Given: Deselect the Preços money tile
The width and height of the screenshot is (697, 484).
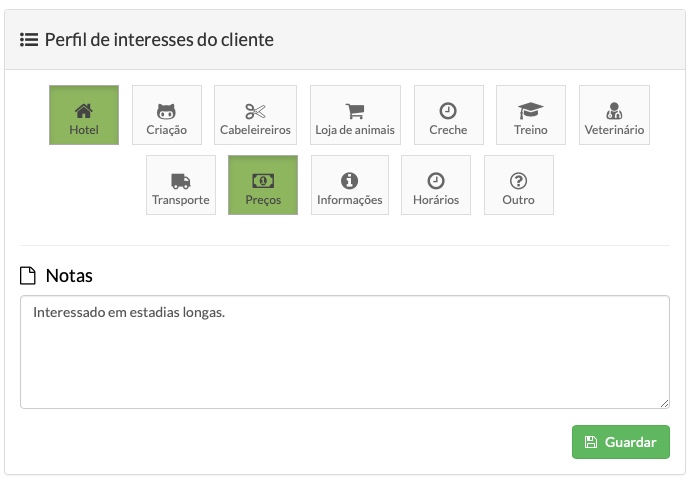Looking at the screenshot, I should [x=263, y=185].
